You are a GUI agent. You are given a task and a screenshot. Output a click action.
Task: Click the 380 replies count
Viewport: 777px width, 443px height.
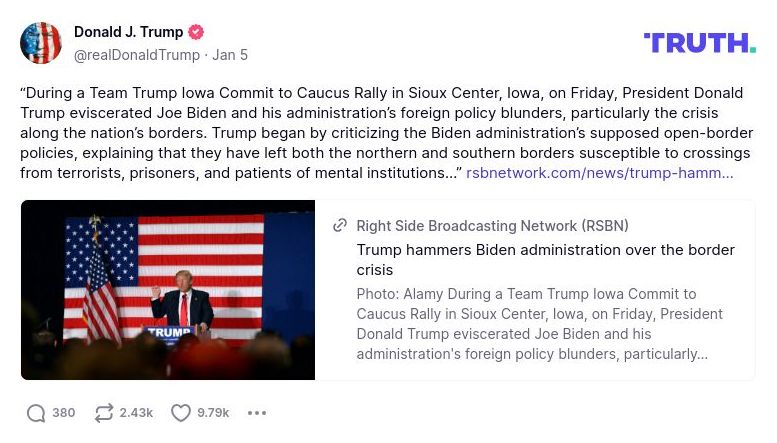point(64,413)
